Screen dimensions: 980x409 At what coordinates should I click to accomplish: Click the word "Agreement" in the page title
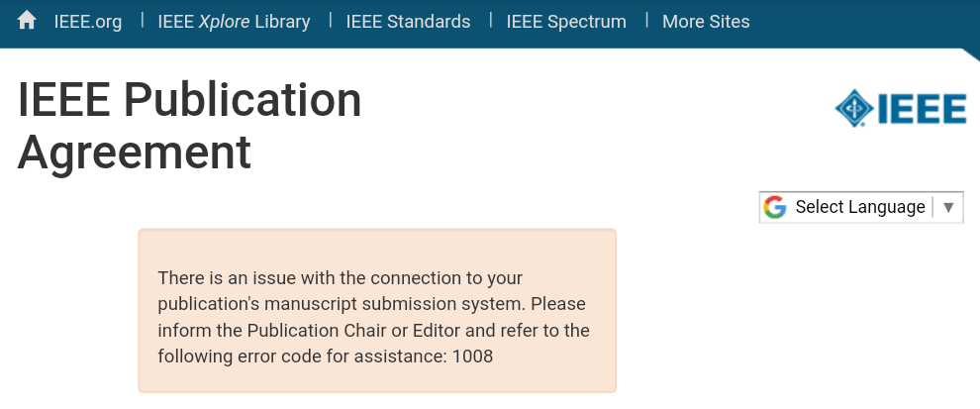(135, 153)
